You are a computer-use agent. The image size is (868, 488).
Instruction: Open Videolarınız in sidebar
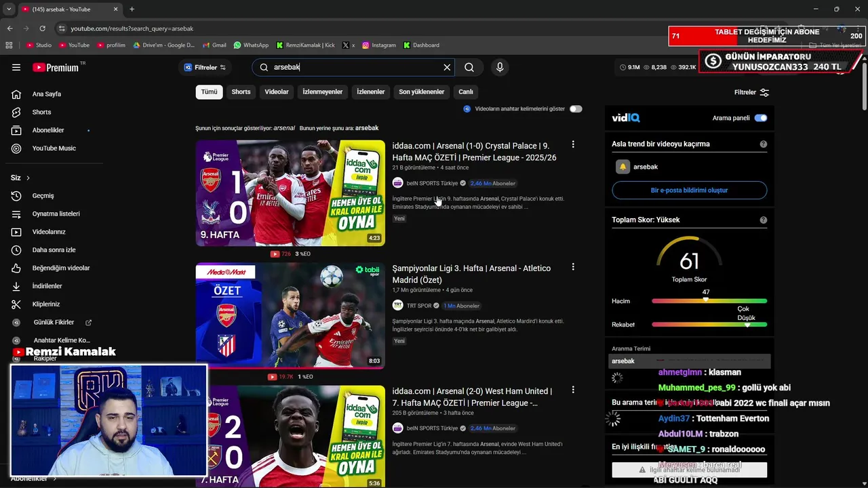coord(49,232)
